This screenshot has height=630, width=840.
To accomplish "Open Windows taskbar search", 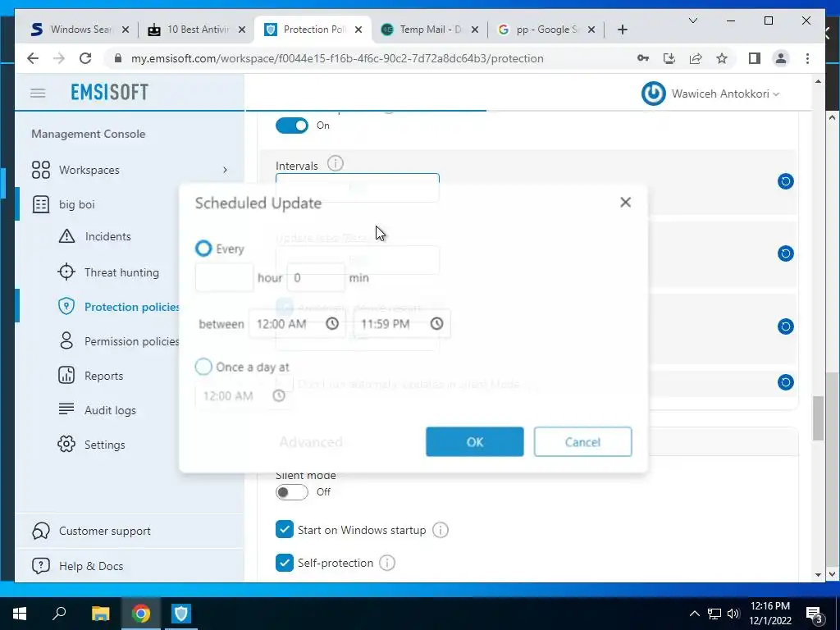I will pyautogui.click(x=59, y=614).
